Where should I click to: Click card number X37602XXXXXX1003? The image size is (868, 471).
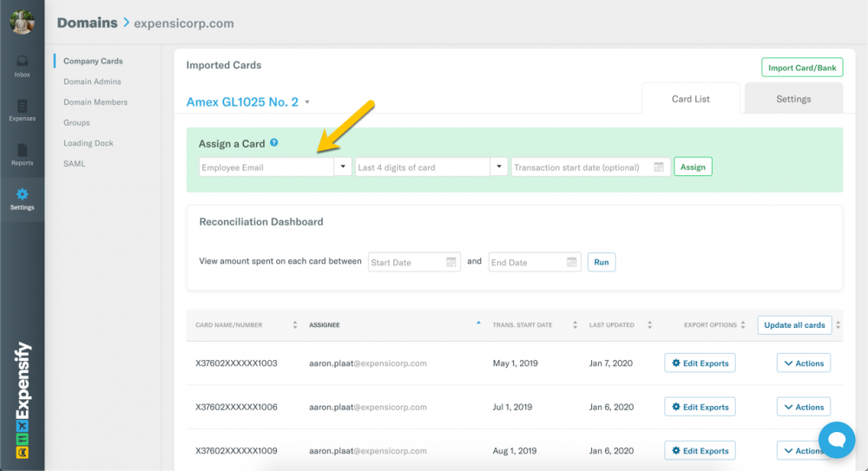(236, 363)
